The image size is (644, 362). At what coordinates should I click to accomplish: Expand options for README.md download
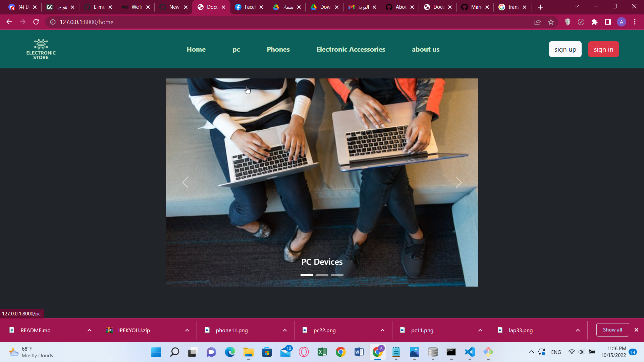90,330
